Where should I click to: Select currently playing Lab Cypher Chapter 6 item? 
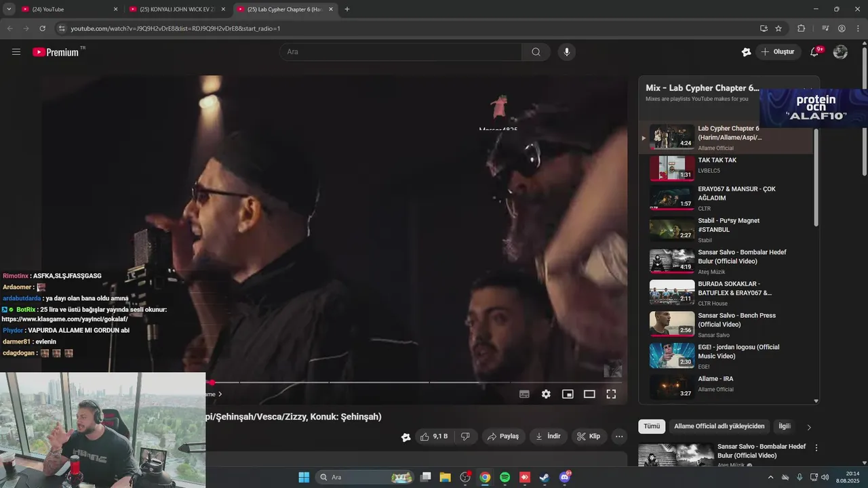coord(726,138)
